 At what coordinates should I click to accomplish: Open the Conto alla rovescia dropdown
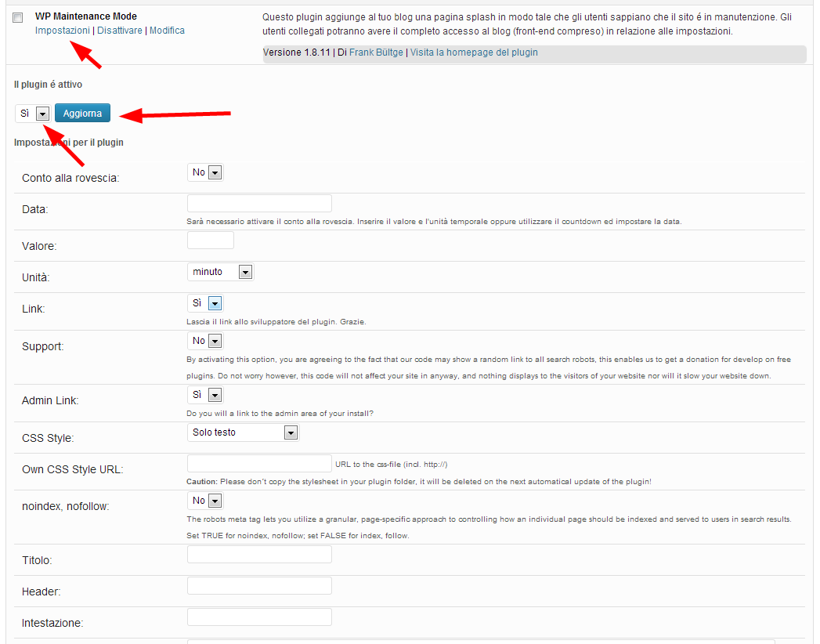coord(205,172)
